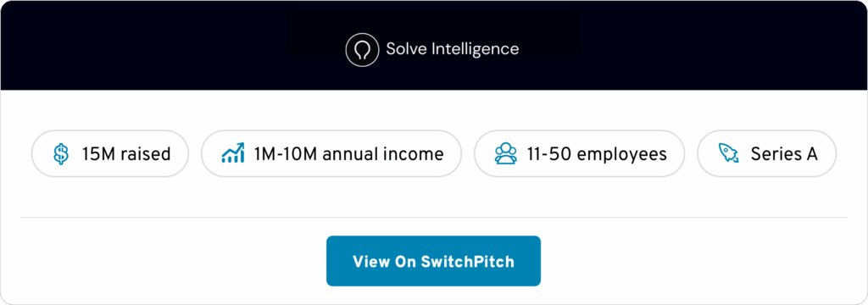Click the Series A pill badge border

click(766, 130)
